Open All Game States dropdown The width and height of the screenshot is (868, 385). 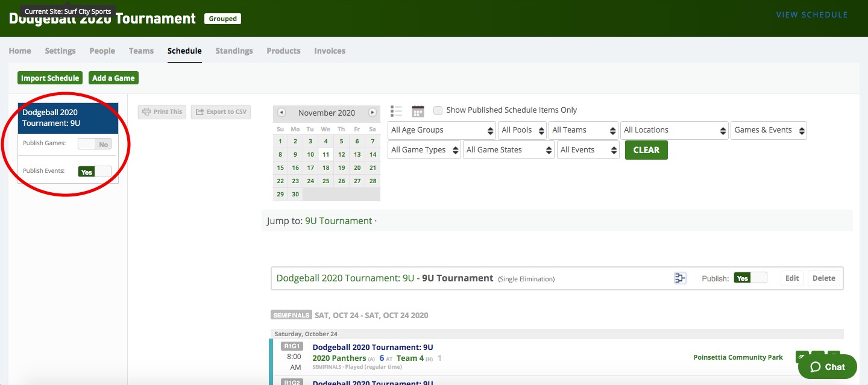tap(509, 150)
